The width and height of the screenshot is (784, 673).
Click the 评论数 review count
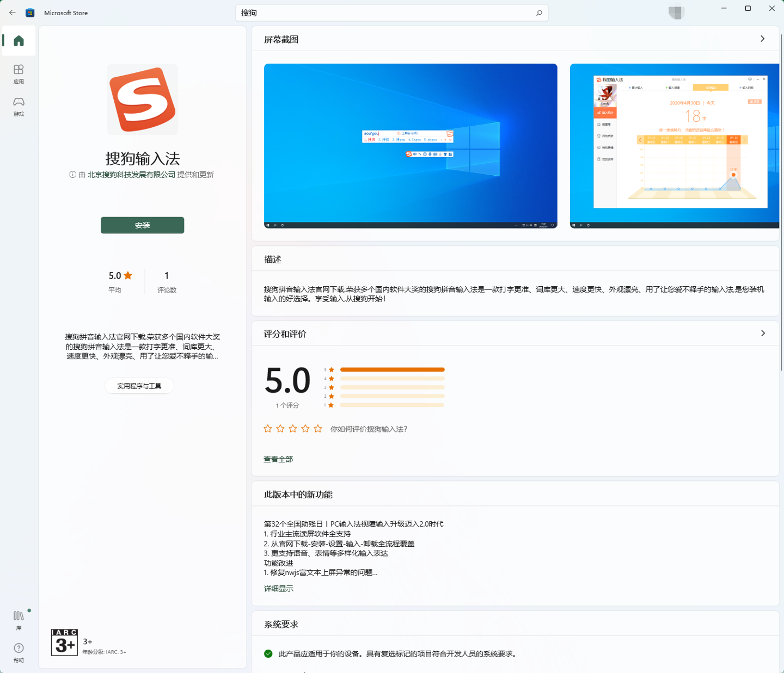tap(167, 282)
